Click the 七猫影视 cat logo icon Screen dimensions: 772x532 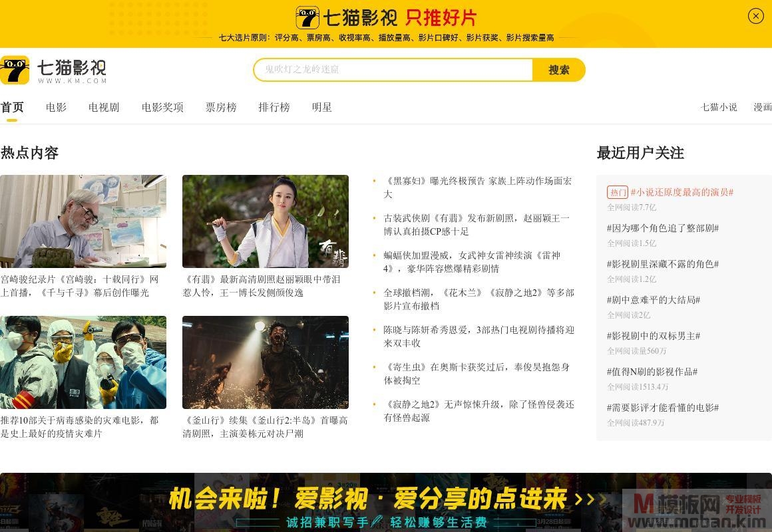click(15, 70)
